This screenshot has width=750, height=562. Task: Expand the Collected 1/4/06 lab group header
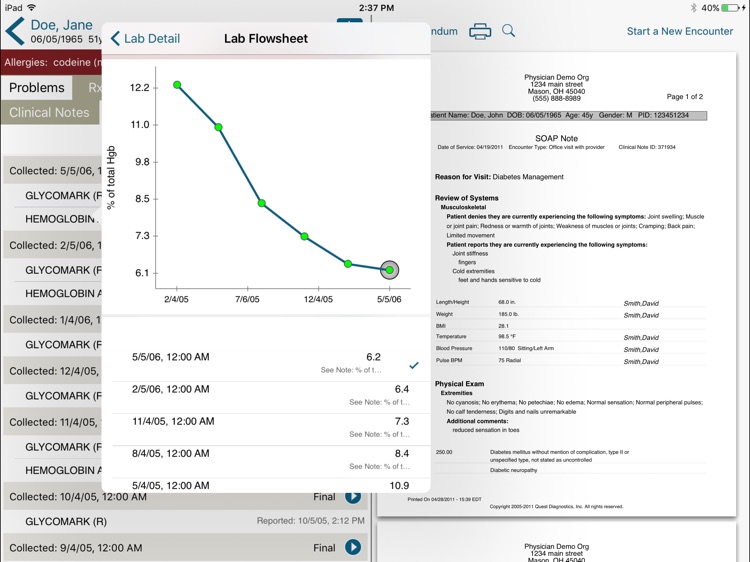52,320
